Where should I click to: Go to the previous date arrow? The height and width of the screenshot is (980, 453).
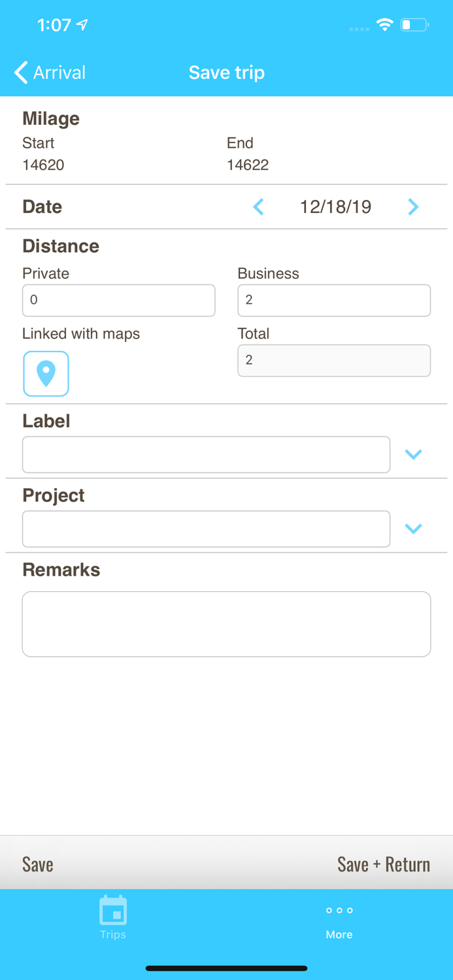[x=259, y=207]
